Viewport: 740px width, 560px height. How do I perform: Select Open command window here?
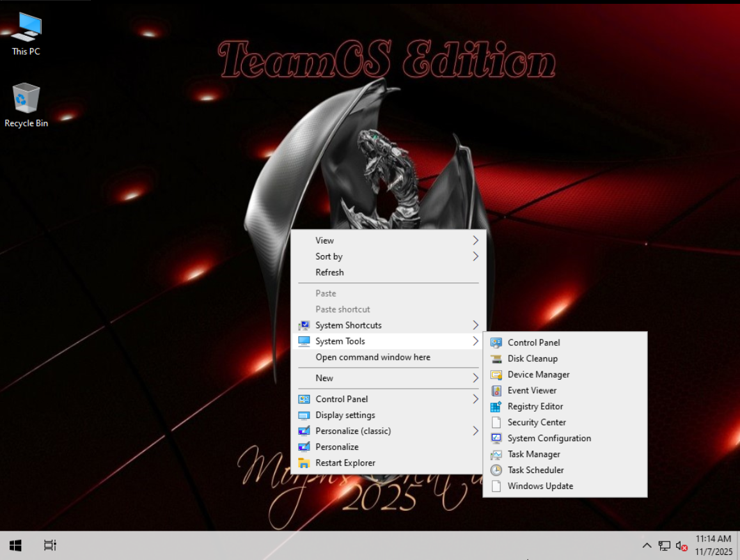(372, 357)
